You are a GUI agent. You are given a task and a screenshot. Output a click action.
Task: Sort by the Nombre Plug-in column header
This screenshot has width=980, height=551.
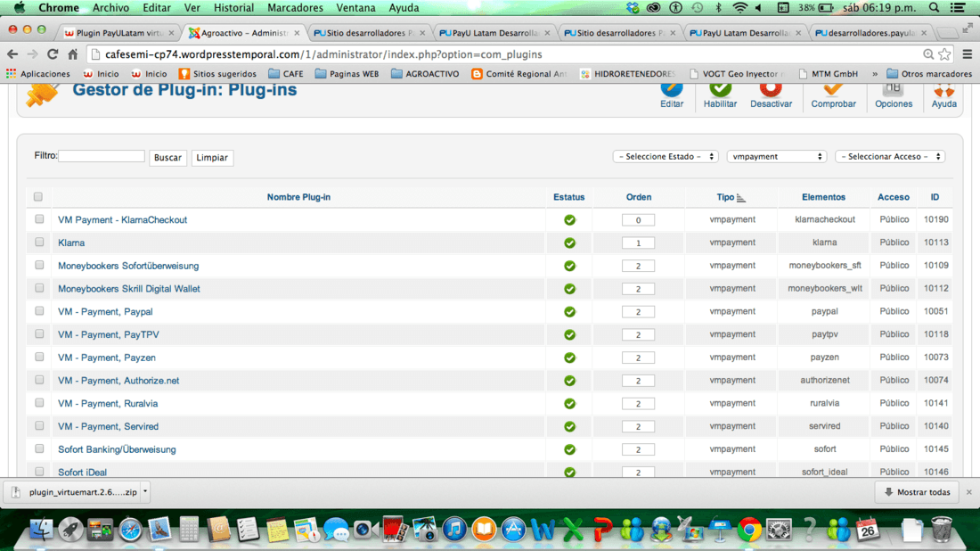point(298,197)
